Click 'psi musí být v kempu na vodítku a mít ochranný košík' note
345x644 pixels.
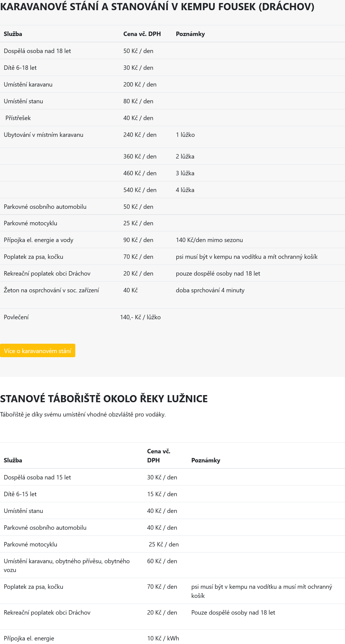click(247, 257)
